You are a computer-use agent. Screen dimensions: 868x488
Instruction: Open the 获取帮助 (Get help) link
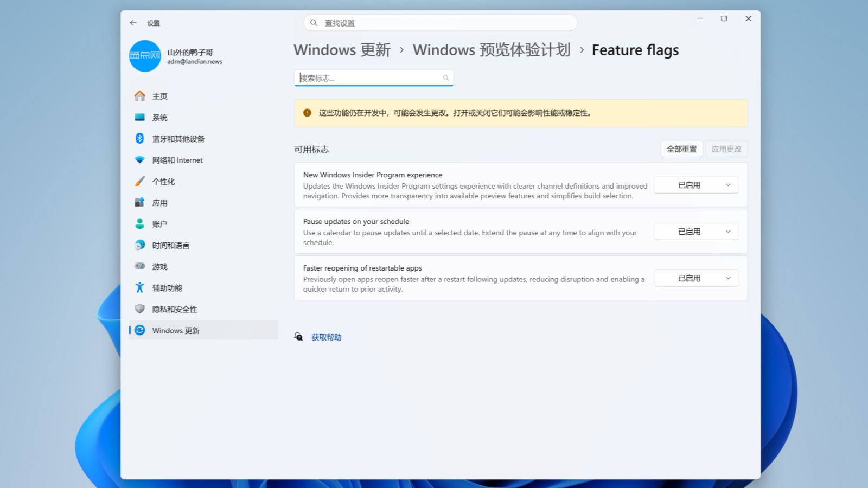(326, 337)
